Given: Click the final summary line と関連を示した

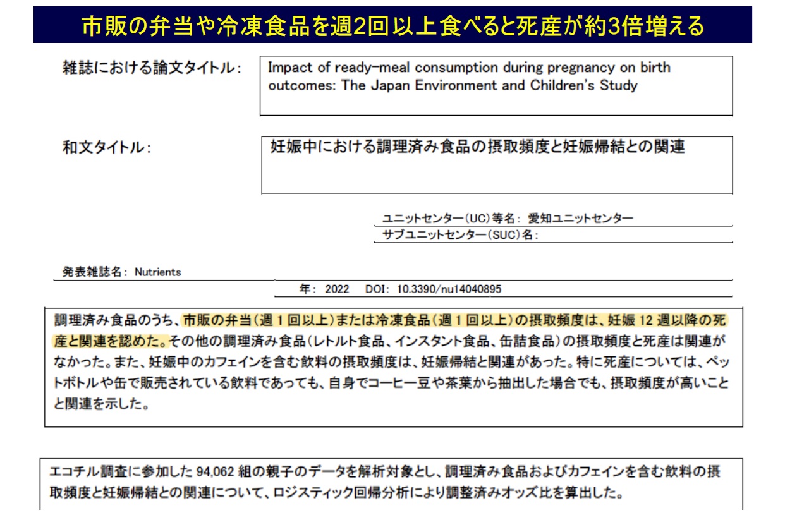Looking at the screenshot, I should (x=101, y=405).
